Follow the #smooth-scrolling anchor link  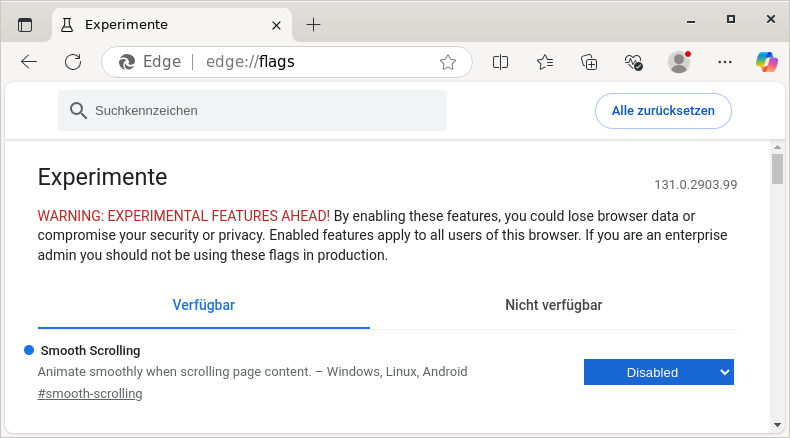coord(89,394)
